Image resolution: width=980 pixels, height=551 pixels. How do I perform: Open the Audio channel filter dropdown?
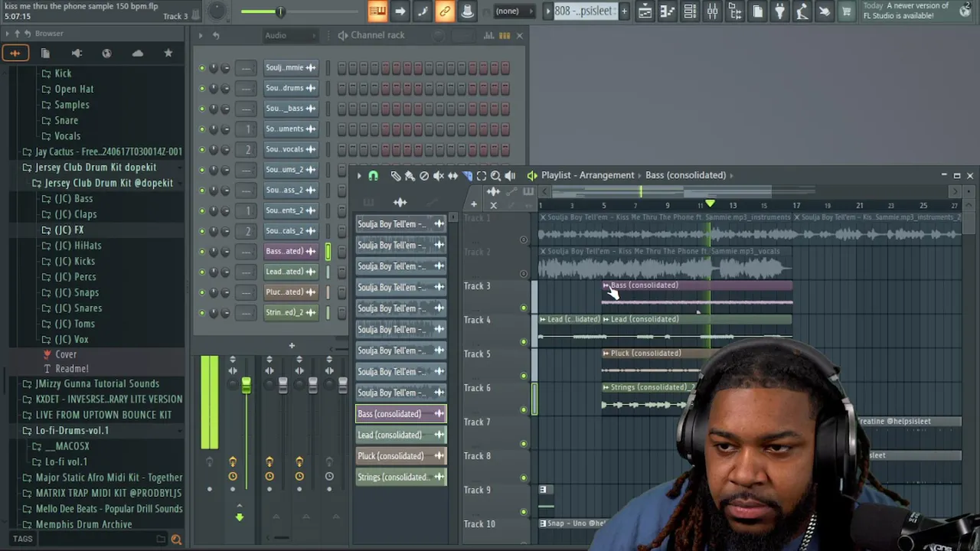click(289, 35)
